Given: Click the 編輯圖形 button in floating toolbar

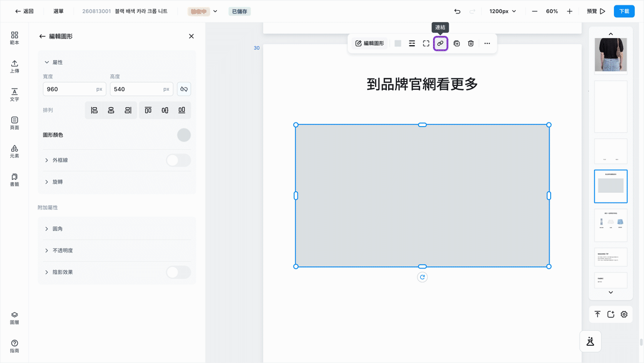Looking at the screenshot, I should coord(370,43).
